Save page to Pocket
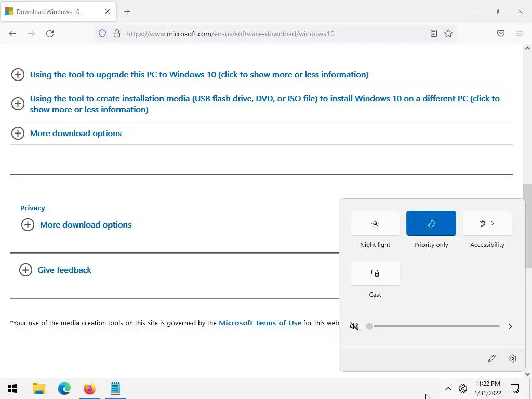The height and width of the screenshot is (399, 532). pos(501,33)
